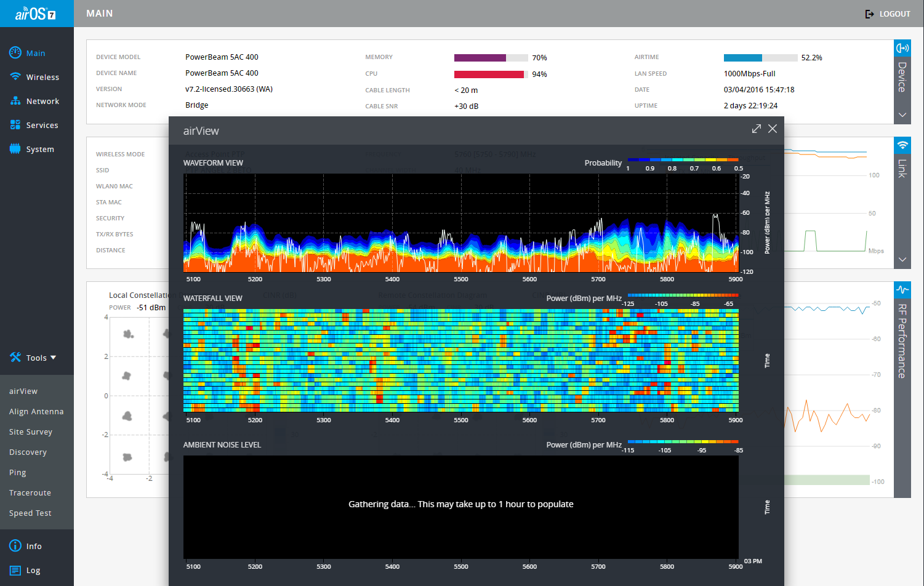Image resolution: width=924 pixels, height=586 pixels.
Task: Open the Services page icon
Action: (x=15, y=125)
